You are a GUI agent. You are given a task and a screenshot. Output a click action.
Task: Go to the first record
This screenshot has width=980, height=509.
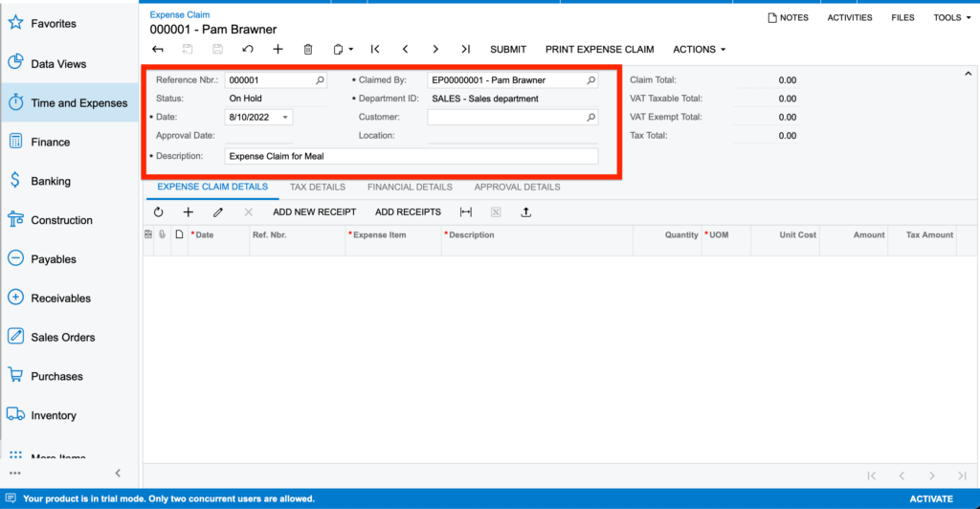pos(375,49)
